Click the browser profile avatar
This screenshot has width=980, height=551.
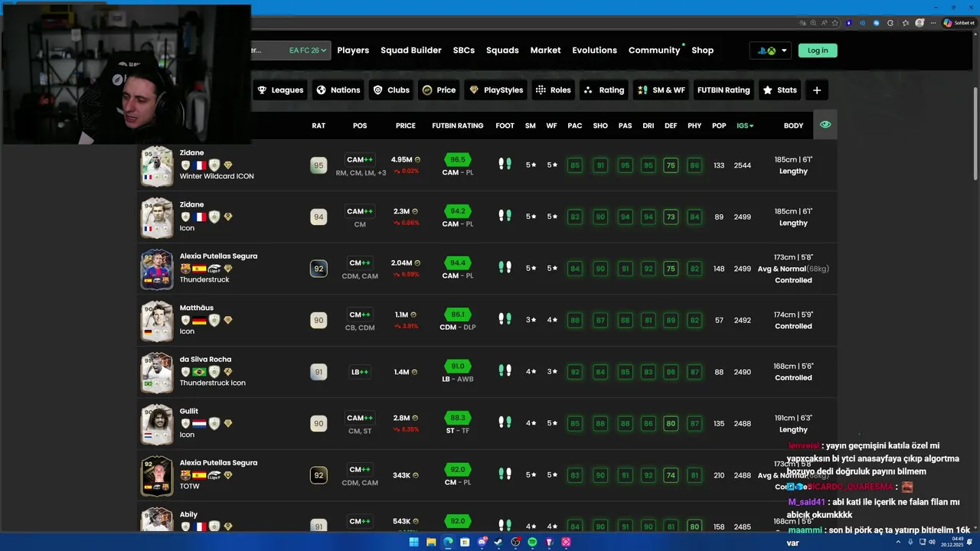(x=920, y=23)
